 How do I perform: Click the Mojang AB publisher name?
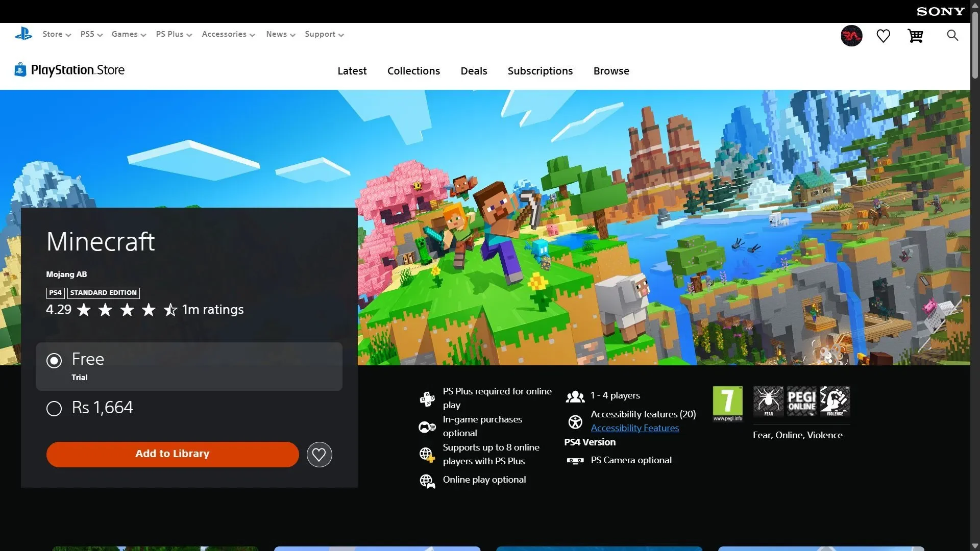66,274
